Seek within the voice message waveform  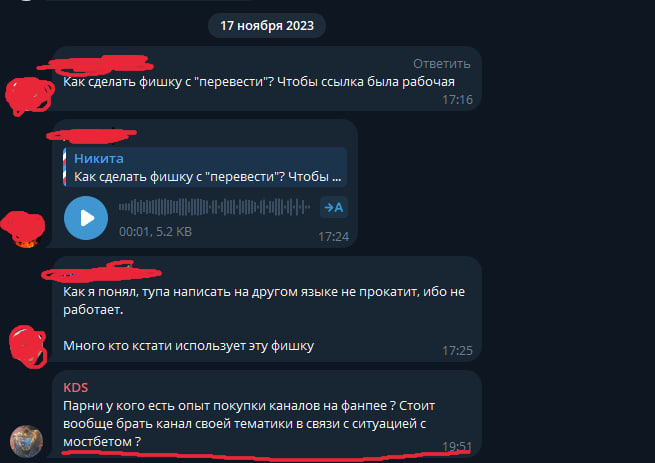214,207
